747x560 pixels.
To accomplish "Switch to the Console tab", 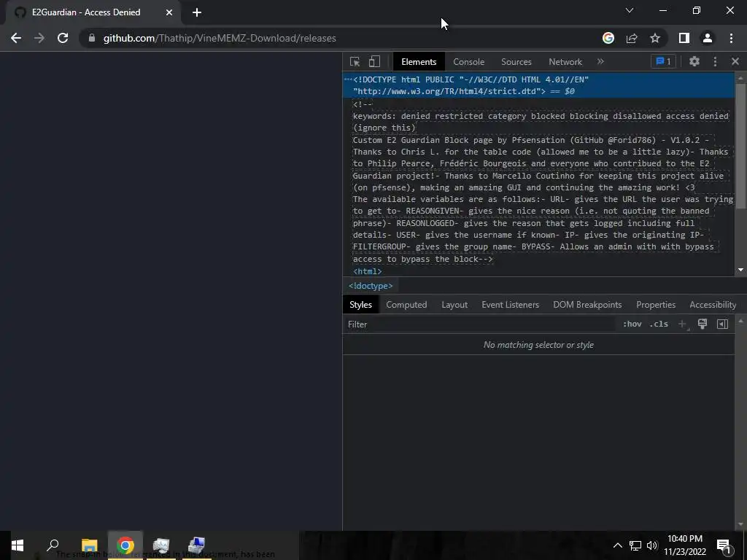I will pyautogui.click(x=468, y=62).
